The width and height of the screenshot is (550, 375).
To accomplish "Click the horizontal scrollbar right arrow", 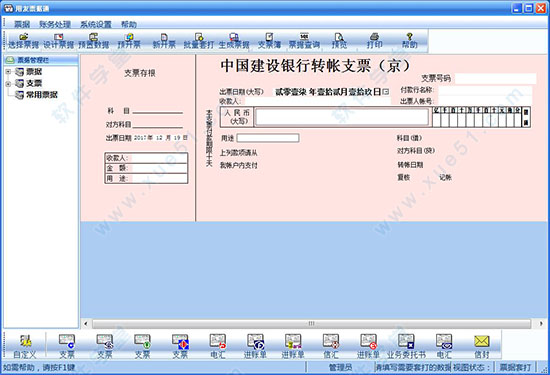I will (x=541, y=323).
